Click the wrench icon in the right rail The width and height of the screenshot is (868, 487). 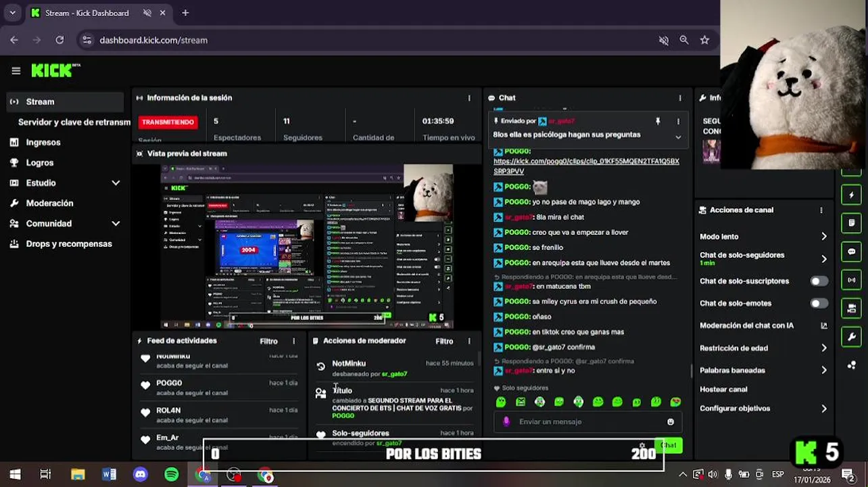(851, 336)
